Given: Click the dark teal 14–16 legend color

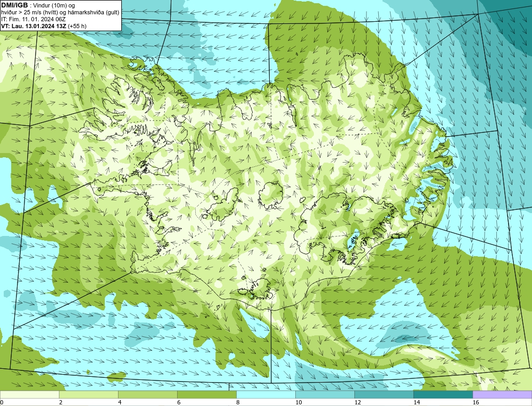Looking at the screenshot, I should tap(443, 394).
